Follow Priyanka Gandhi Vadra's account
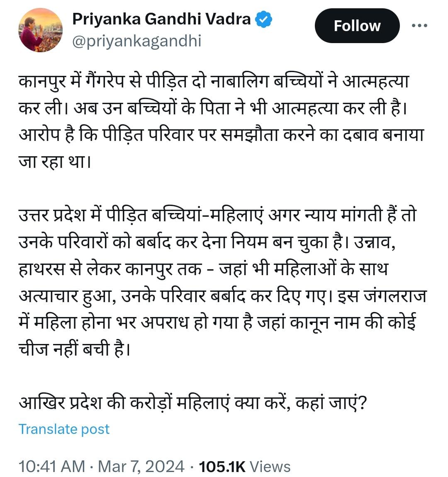The width and height of the screenshot is (448, 477). tap(357, 26)
